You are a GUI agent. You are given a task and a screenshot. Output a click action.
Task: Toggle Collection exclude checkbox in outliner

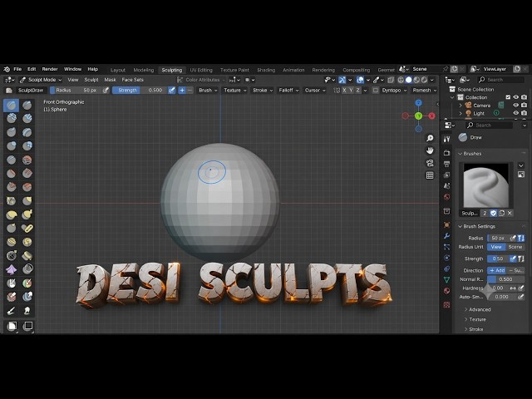pyautogui.click(x=508, y=97)
